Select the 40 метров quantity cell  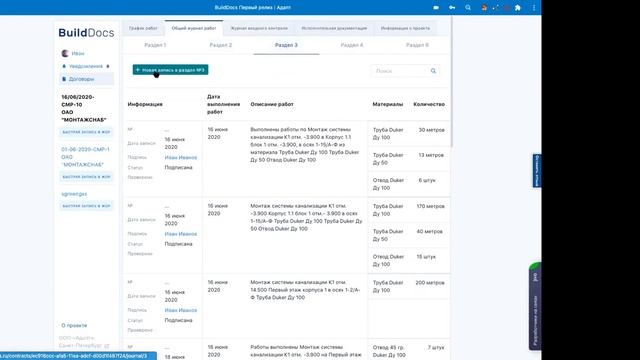429,231
